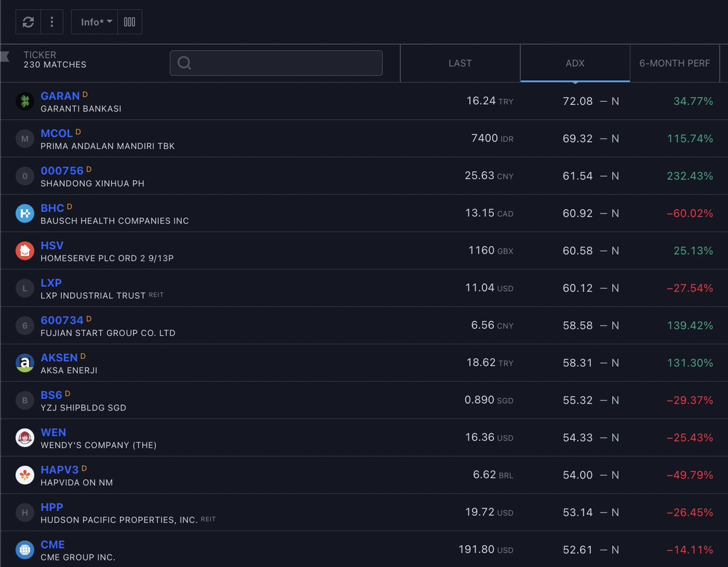728x567 pixels.
Task: Click the magnifier icon in search box
Action: click(184, 63)
